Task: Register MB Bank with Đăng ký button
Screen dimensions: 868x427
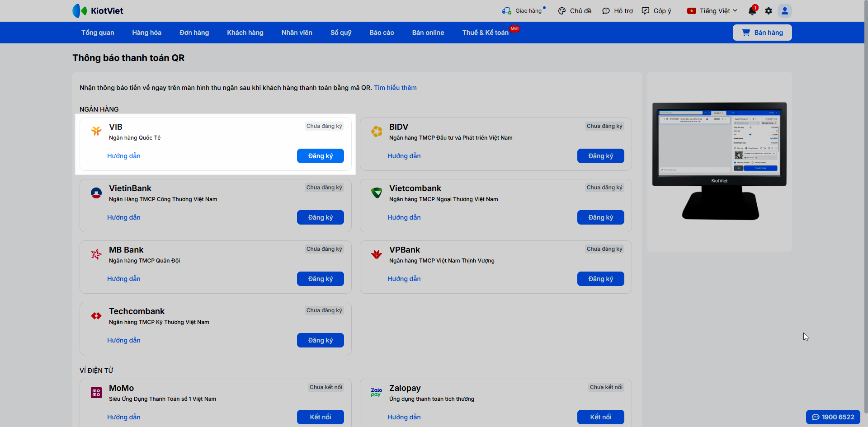Action: (x=321, y=279)
